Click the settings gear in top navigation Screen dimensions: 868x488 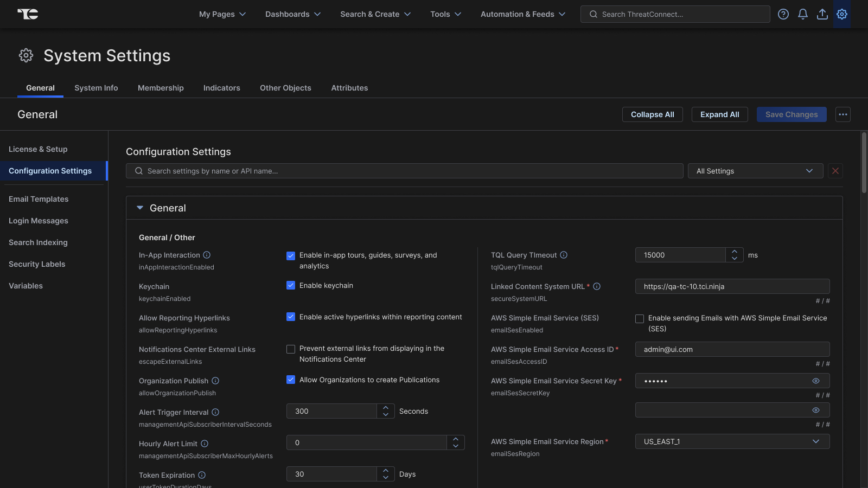(841, 14)
